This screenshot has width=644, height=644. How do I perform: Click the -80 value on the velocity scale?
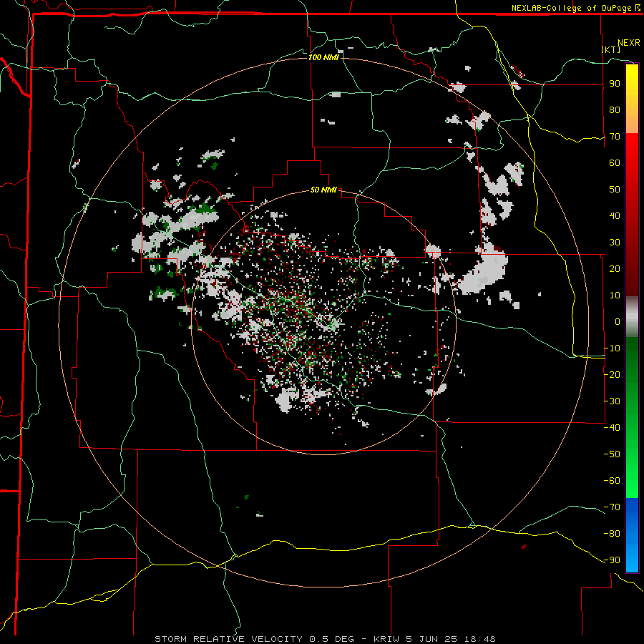(x=612, y=534)
